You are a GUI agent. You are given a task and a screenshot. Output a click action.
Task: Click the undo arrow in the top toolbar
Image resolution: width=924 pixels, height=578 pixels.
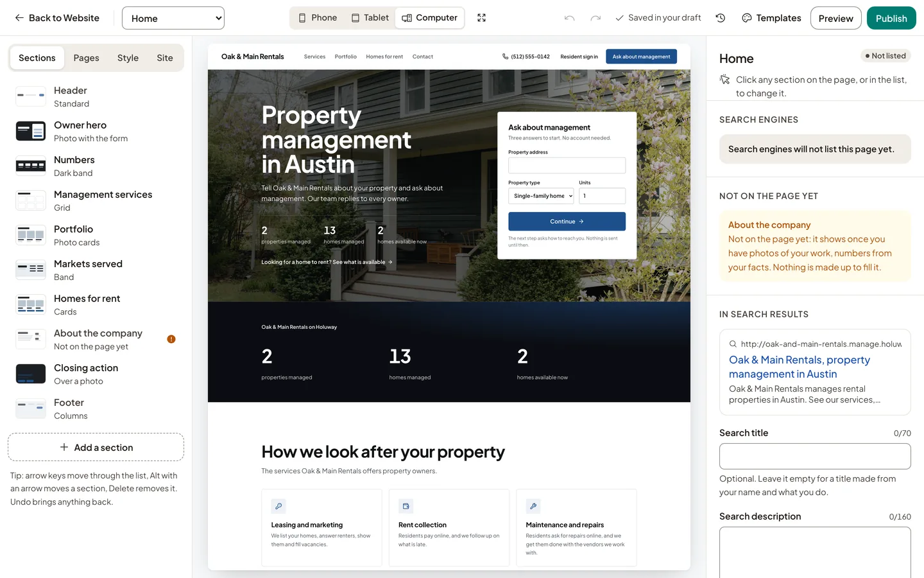[569, 18]
